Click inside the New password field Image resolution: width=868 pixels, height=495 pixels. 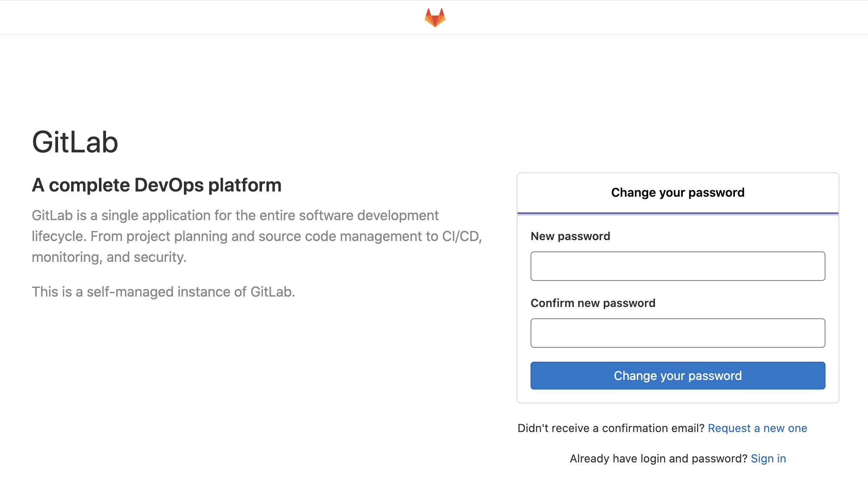click(x=677, y=266)
